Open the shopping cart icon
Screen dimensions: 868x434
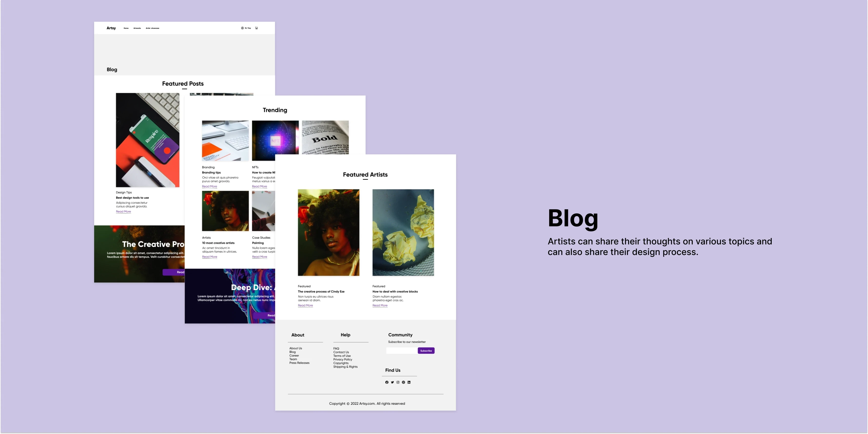(x=256, y=28)
